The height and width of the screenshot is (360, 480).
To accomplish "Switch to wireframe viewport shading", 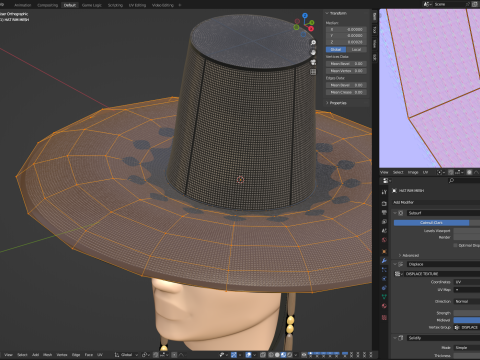I will point(271,355).
